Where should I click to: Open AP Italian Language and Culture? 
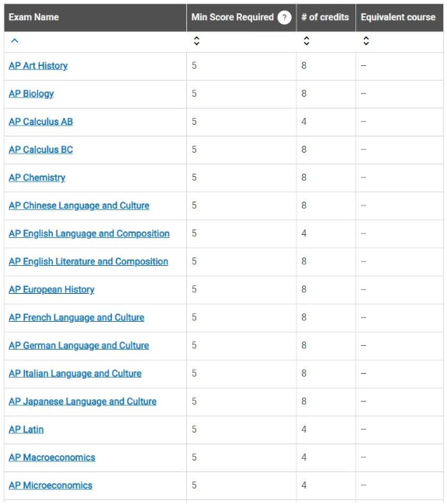[x=75, y=374]
